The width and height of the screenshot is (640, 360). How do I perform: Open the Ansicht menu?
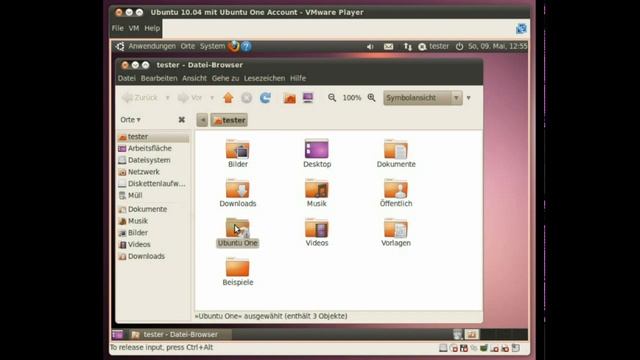pos(194,78)
